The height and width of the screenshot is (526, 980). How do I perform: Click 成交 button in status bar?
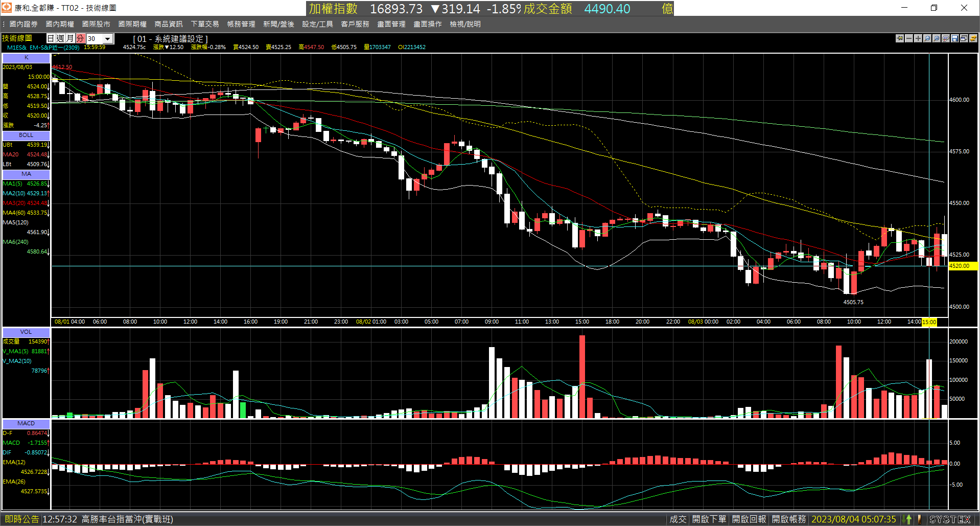[678, 519]
